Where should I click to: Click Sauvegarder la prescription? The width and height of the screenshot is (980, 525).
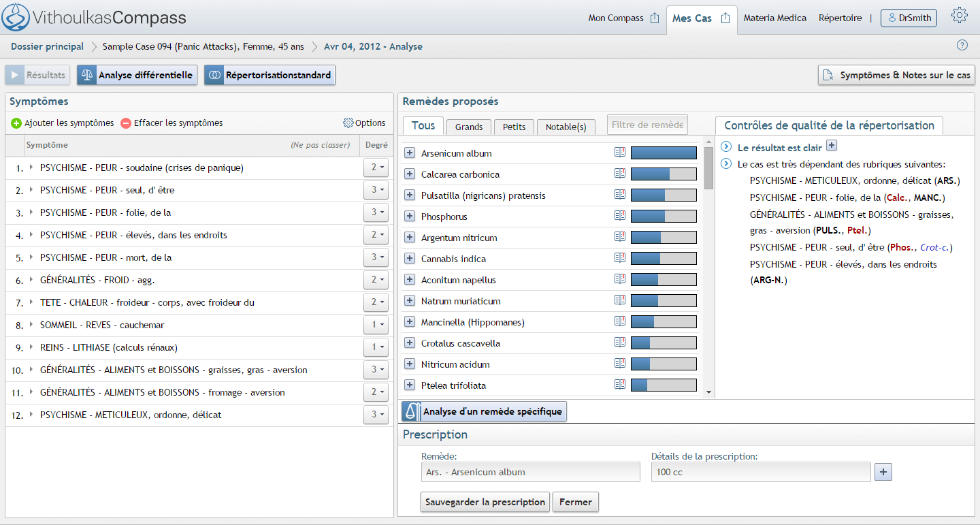[485, 502]
